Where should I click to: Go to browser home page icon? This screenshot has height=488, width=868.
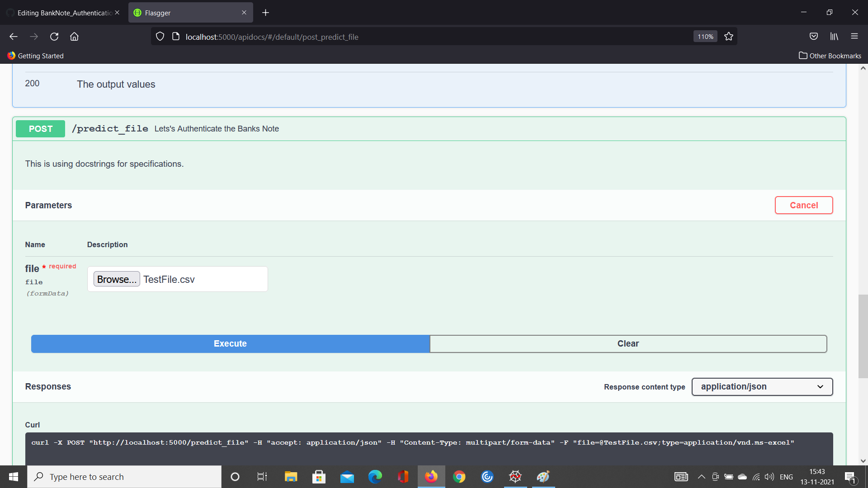coord(74,37)
